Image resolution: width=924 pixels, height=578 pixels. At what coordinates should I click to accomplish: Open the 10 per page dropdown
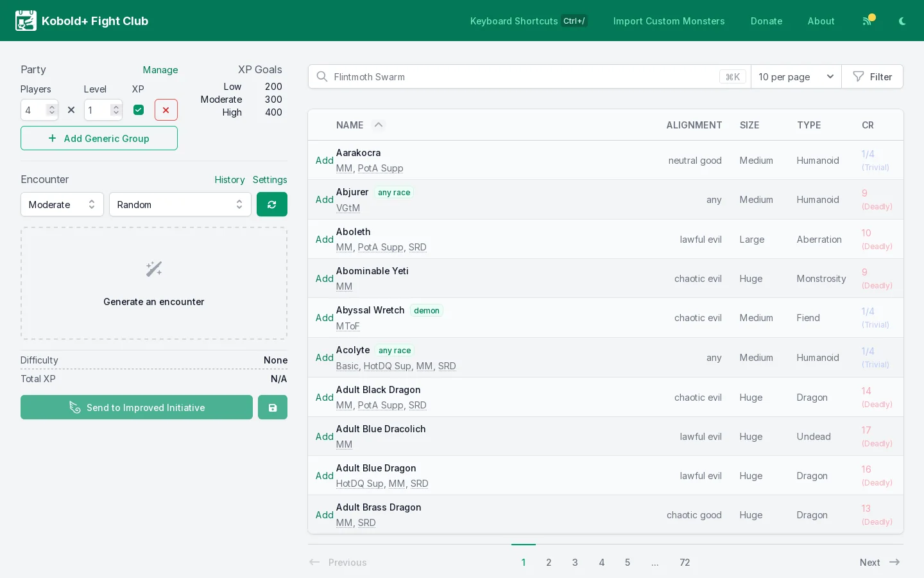point(796,76)
